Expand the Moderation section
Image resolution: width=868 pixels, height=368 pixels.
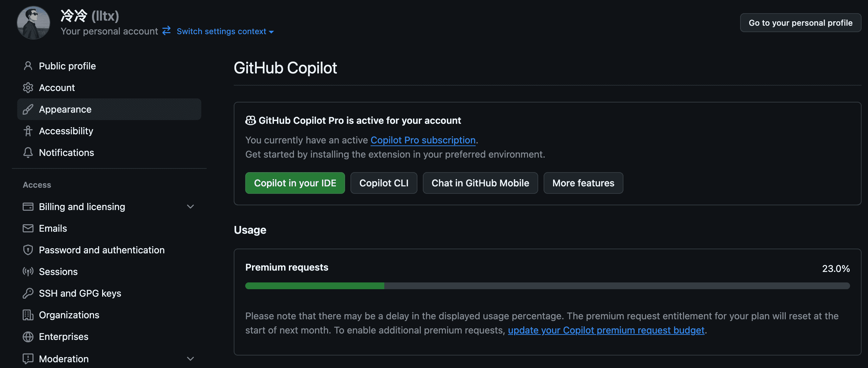tap(190, 358)
